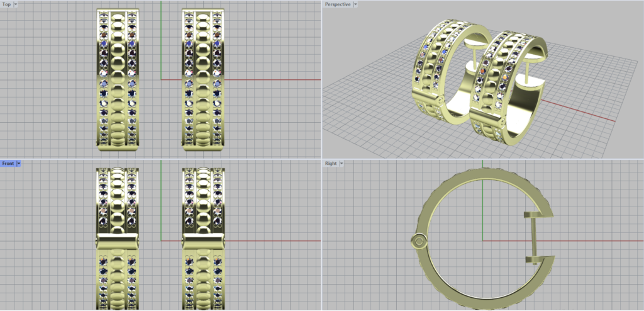Activate the Top viewport title
This screenshot has width=644, height=311.
click(x=6, y=4)
